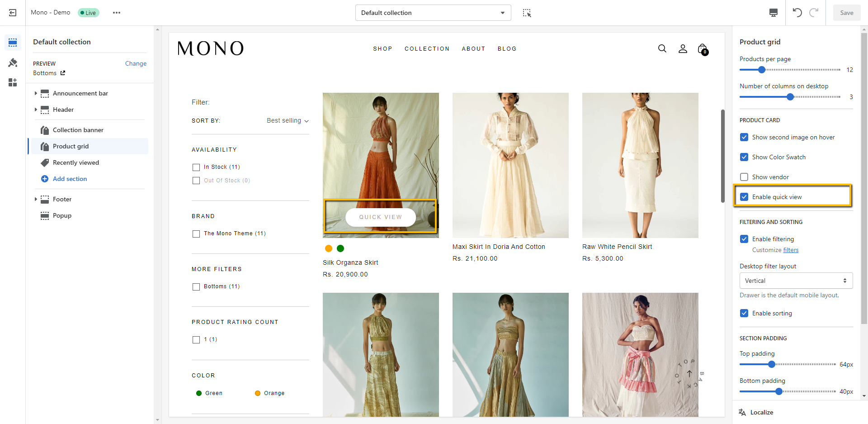Open ABOUT in store navigation

pyautogui.click(x=473, y=49)
